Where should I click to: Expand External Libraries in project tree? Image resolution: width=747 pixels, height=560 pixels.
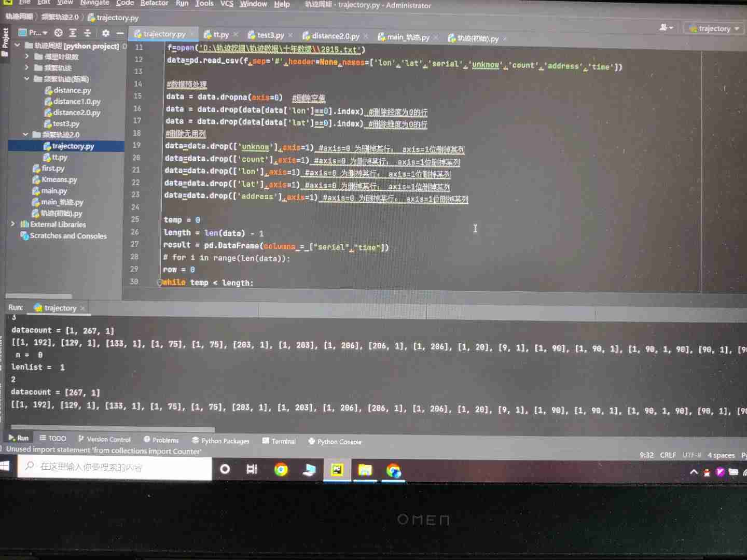coord(12,224)
